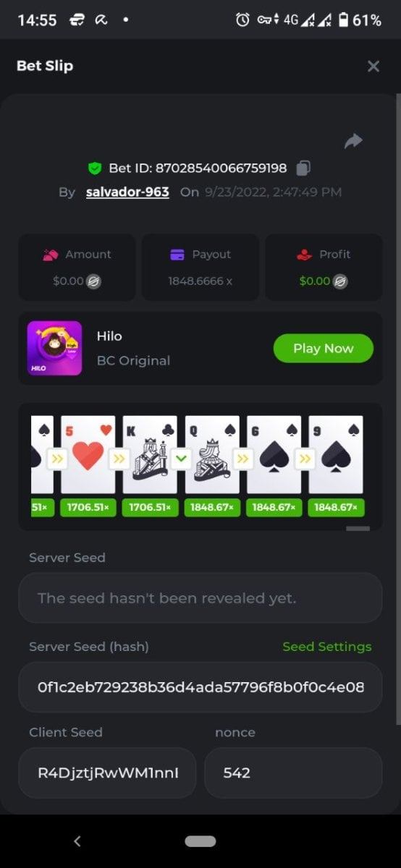Viewport: 401px width, 868px height.
Task: Select the King of clubs card
Action: pos(150,454)
